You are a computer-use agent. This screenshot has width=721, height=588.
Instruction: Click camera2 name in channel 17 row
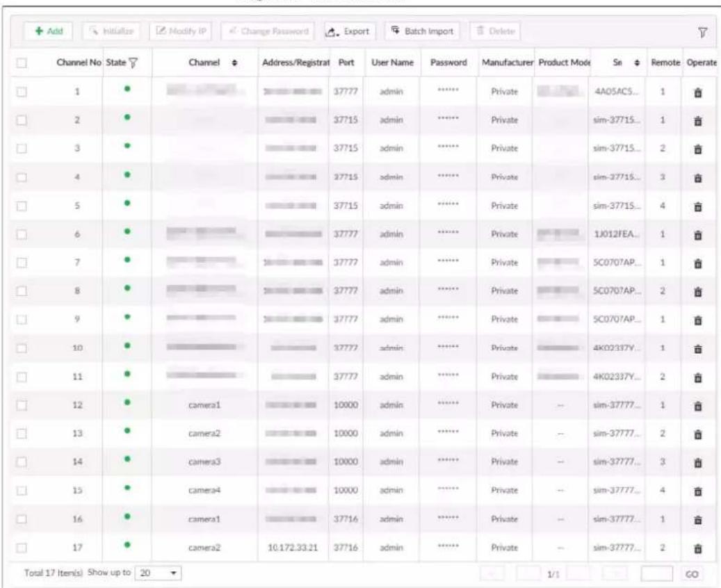[x=204, y=548]
